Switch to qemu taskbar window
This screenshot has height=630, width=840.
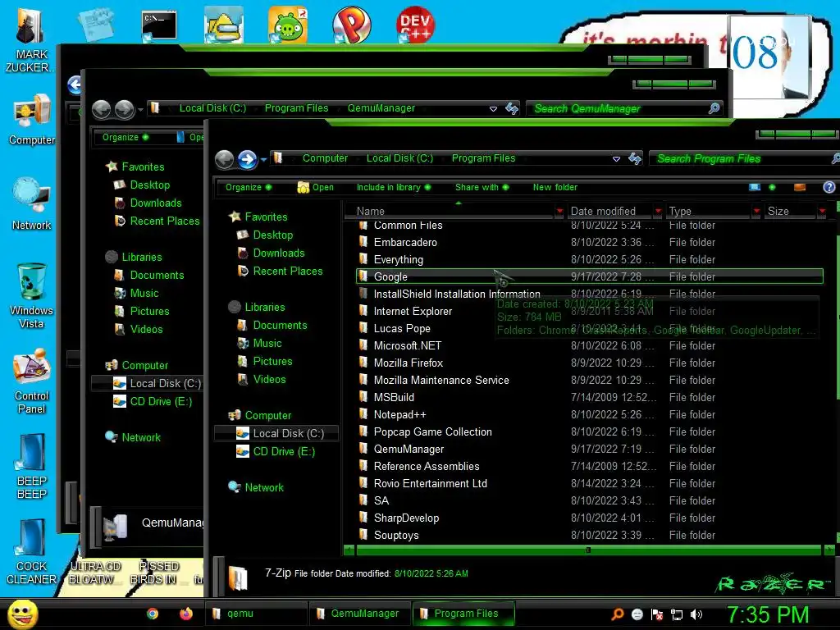256,614
